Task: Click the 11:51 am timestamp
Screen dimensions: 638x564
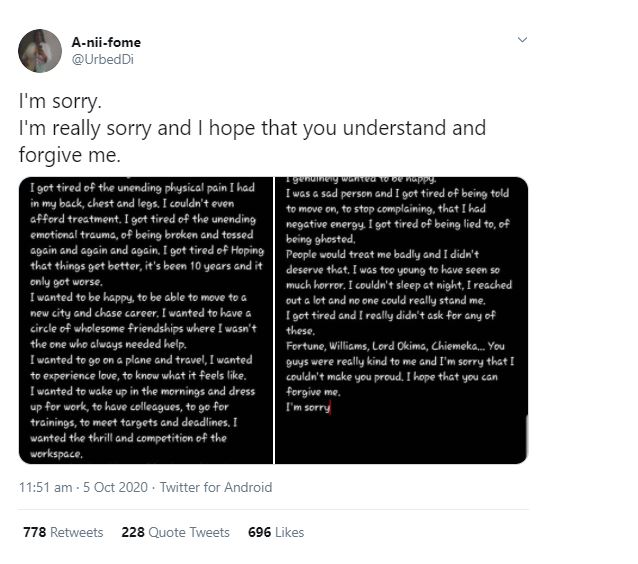Action: pos(46,487)
